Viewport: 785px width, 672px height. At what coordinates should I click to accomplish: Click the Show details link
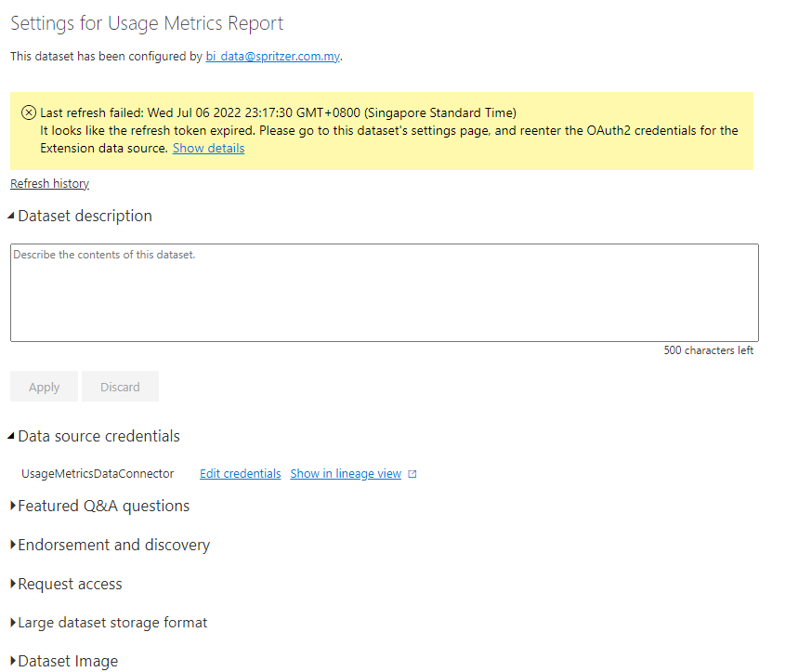pos(209,148)
